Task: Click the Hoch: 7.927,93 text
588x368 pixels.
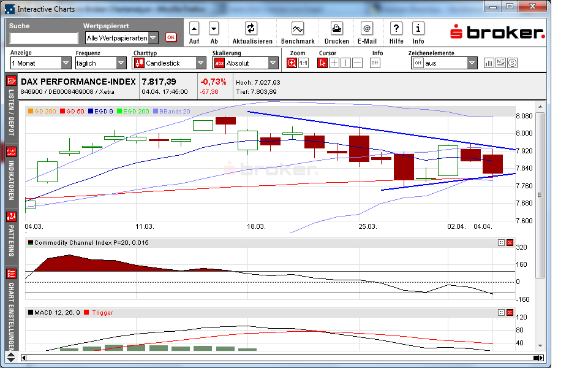Action: tap(258, 83)
